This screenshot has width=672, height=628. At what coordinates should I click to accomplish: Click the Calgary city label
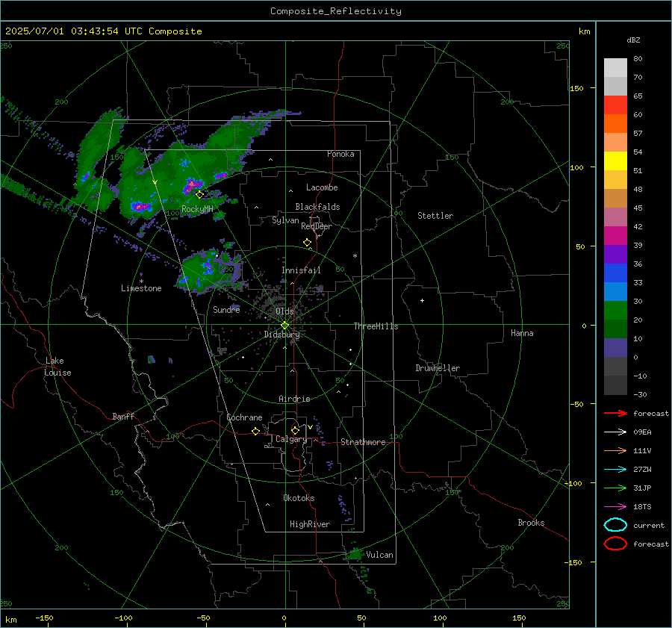(291, 439)
